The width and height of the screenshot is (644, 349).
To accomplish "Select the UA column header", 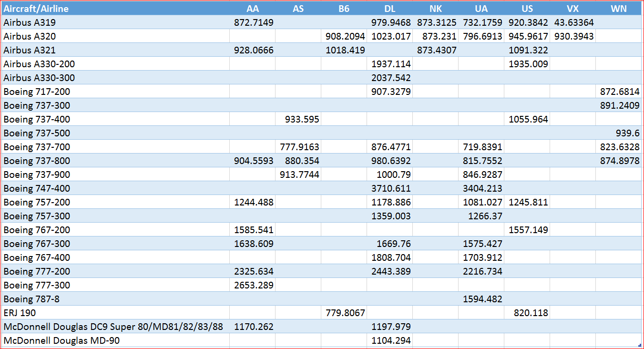I will click(x=481, y=8).
